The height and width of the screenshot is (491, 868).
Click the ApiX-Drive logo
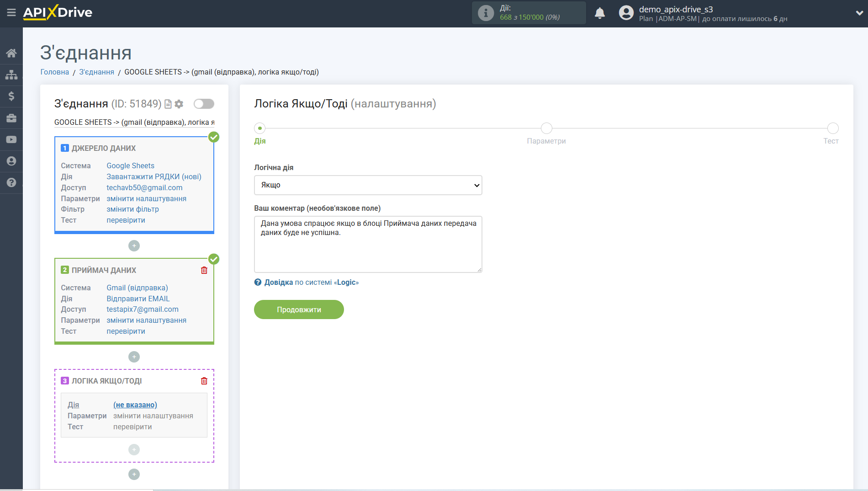(x=58, y=12)
